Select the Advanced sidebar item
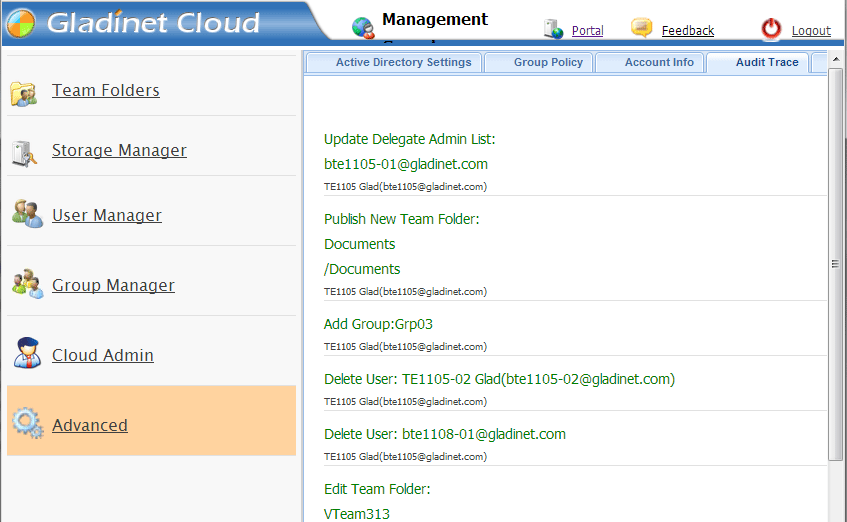Image resolution: width=847 pixels, height=522 pixels. [151, 420]
